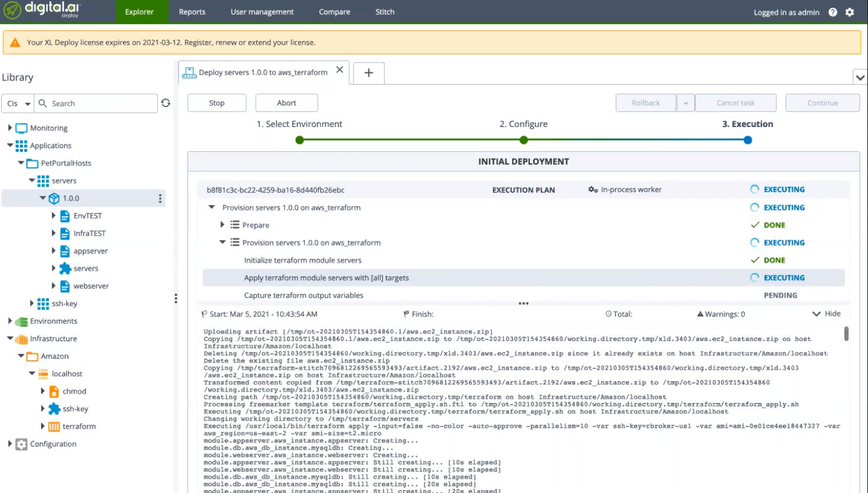Click the Prepare step list icon

pyautogui.click(x=235, y=225)
